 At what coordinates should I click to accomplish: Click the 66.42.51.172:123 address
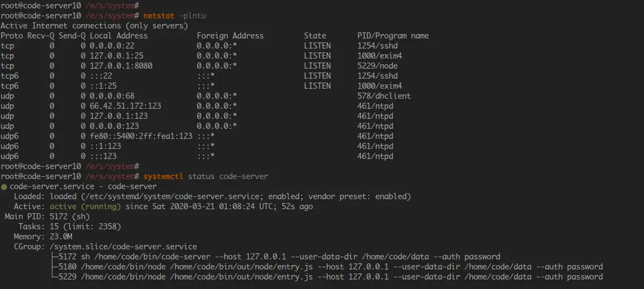point(125,106)
